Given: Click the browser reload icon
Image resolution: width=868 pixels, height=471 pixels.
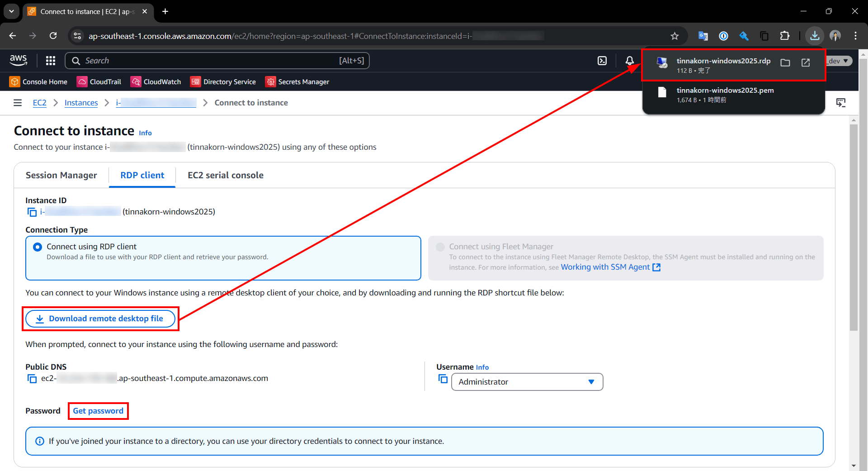Looking at the screenshot, I should [53, 36].
